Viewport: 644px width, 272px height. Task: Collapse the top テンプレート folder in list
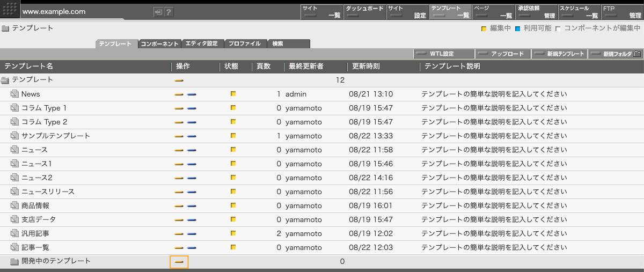click(5, 80)
